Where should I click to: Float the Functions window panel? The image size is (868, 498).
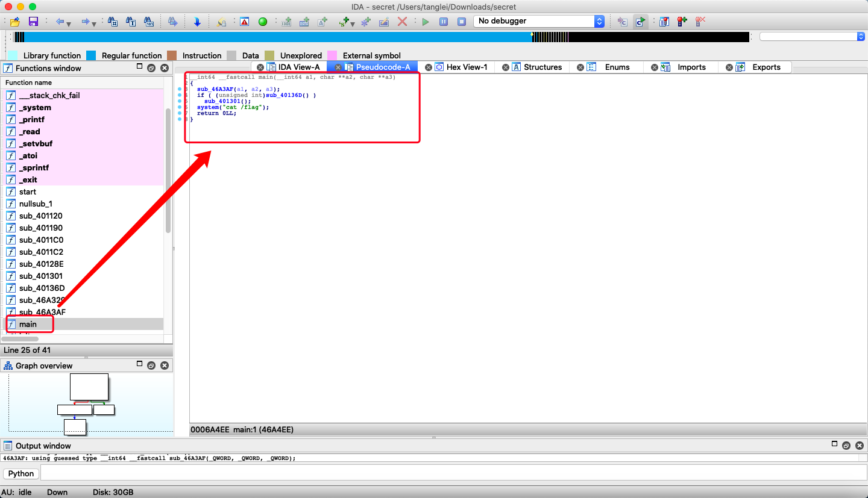click(152, 68)
